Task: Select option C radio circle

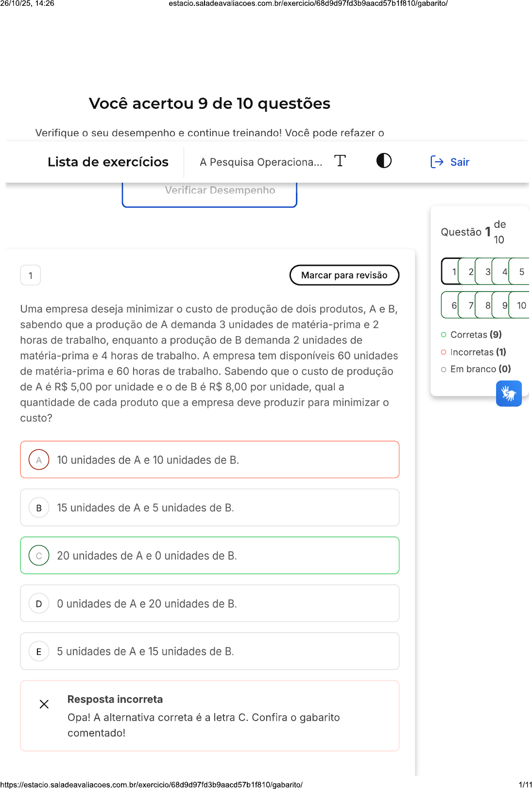Action: coord(39,555)
